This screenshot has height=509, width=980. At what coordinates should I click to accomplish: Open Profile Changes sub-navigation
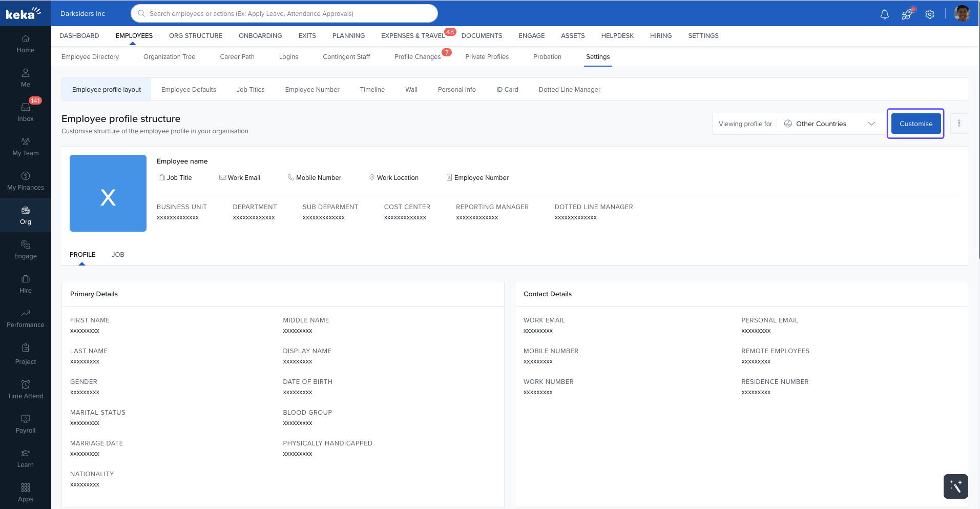(417, 57)
